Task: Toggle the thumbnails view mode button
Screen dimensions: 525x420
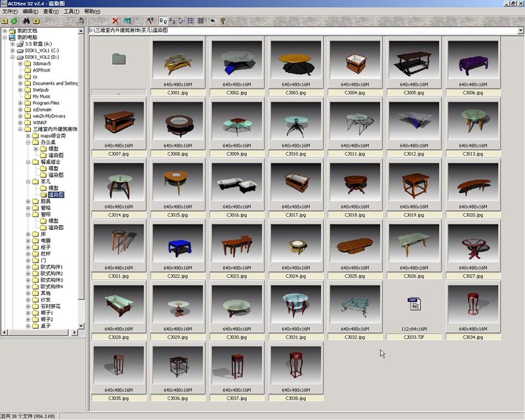Action: pos(163,21)
